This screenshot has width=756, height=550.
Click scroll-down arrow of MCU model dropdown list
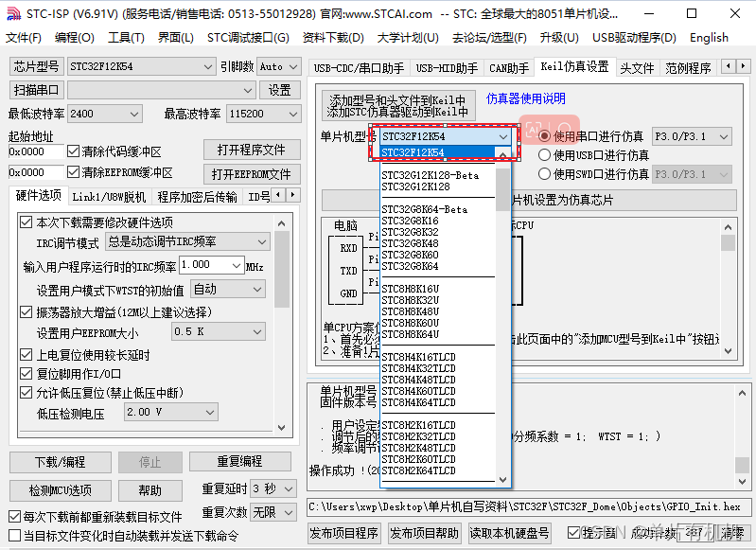pyautogui.click(x=502, y=479)
